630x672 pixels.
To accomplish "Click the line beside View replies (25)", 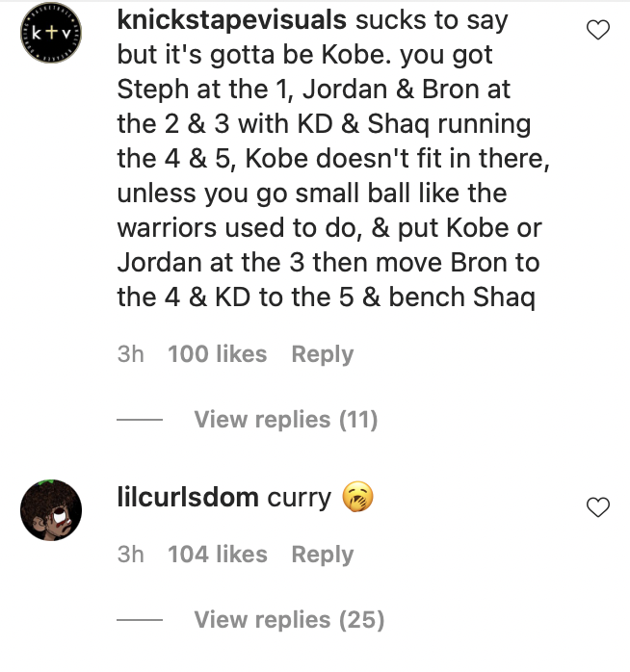I will pyautogui.click(x=140, y=620).
